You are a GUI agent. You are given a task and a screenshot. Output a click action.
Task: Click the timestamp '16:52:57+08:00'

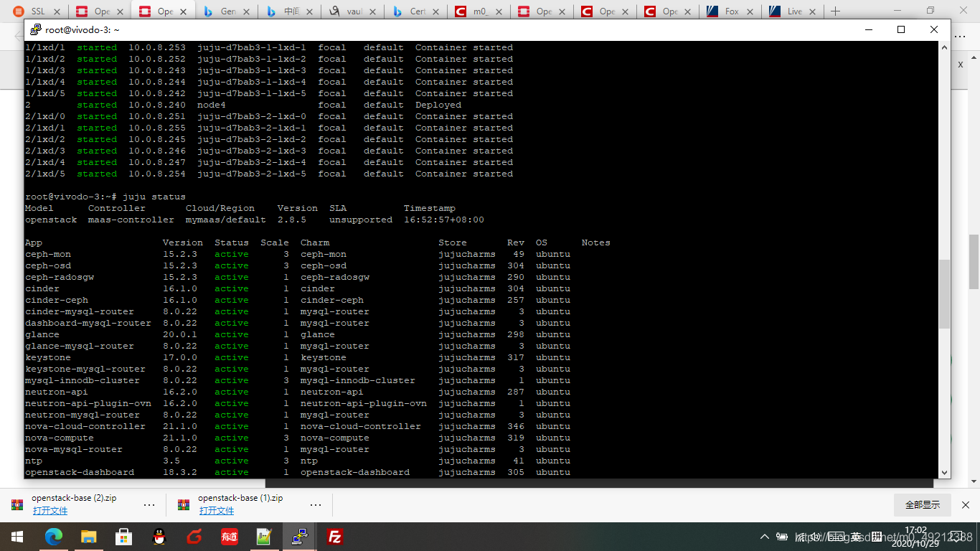click(444, 220)
